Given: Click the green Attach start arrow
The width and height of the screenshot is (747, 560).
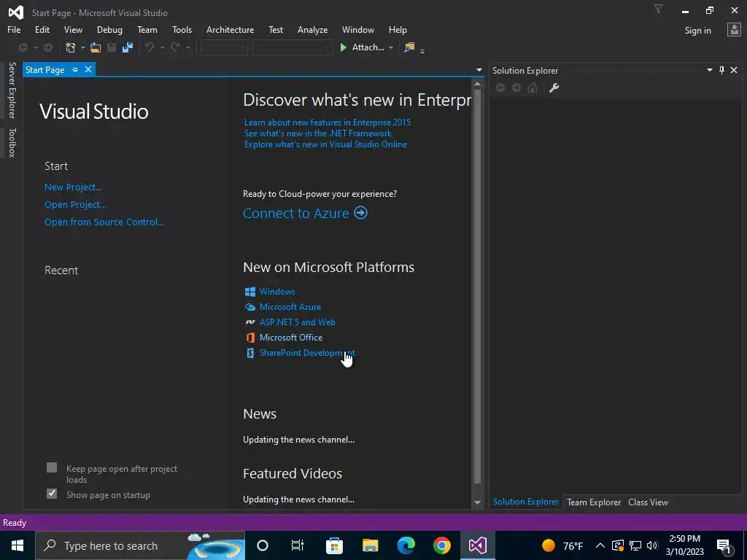Looking at the screenshot, I should pyautogui.click(x=343, y=47).
